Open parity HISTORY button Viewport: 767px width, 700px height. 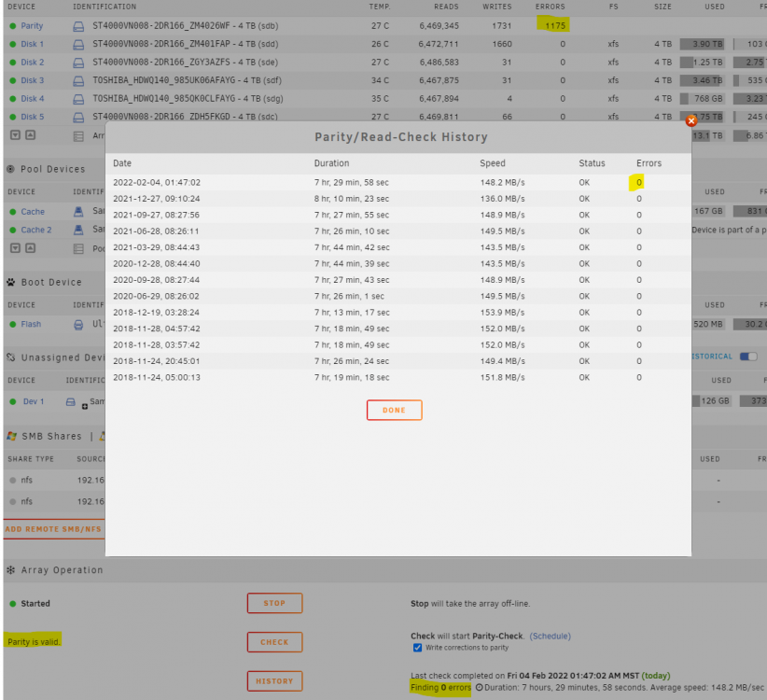274,681
